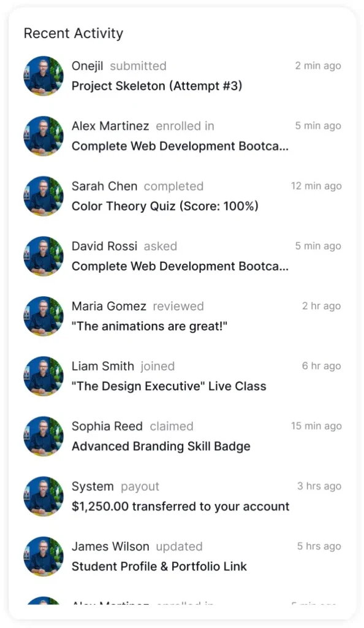Click the 2 min ago timestamp
Viewport: 364px width, 628px height.
(318, 66)
